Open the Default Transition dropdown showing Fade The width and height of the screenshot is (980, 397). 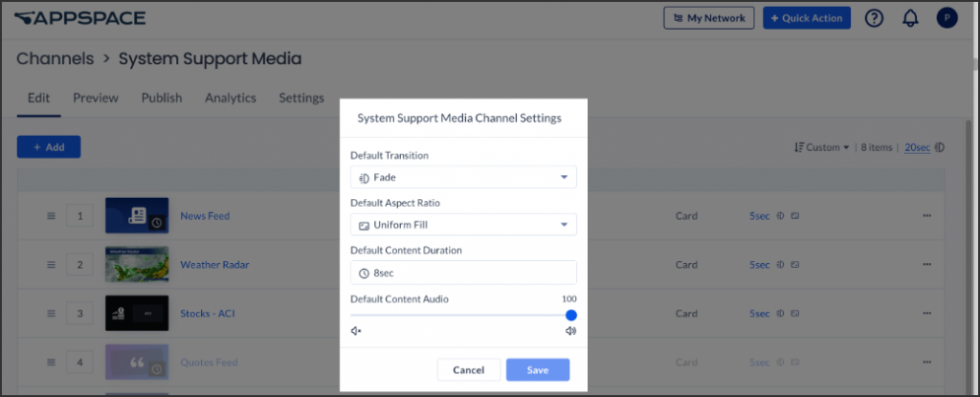coord(463,177)
